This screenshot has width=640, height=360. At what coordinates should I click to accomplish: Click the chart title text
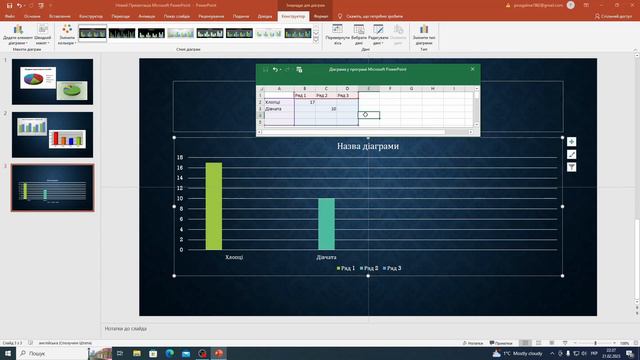tap(368, 146)
